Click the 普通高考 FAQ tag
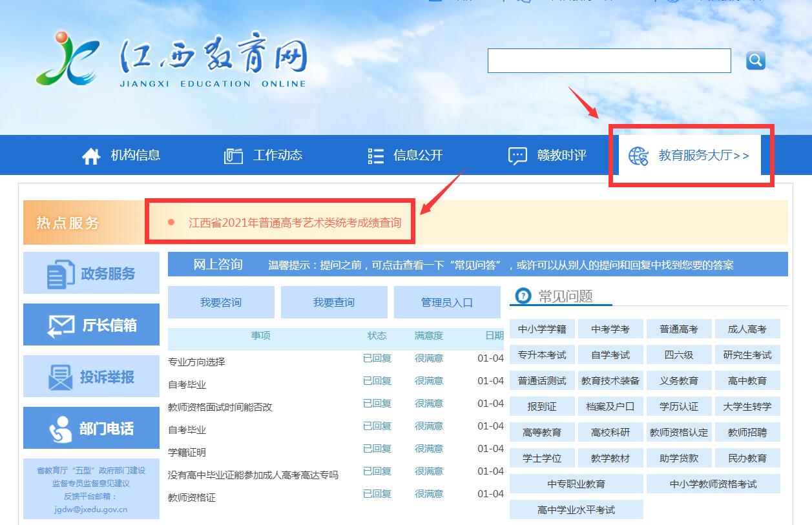Screen dimensions: 812x525 pos(679,329)
